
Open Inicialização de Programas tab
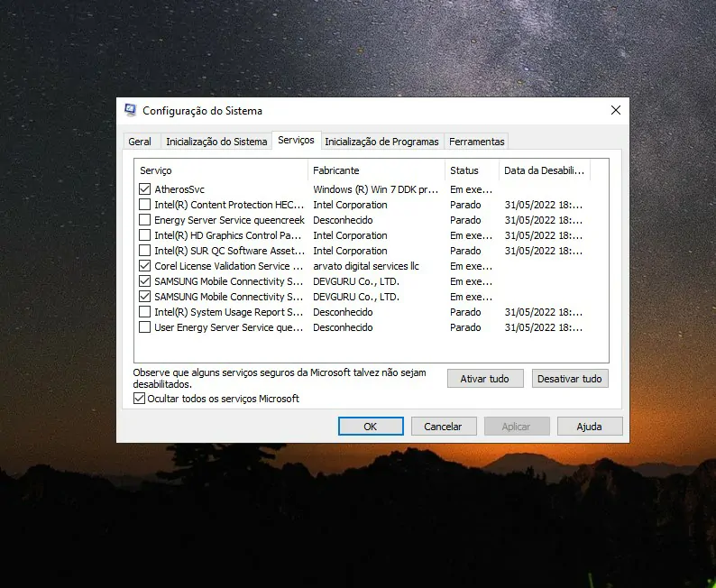coord(381,142)
